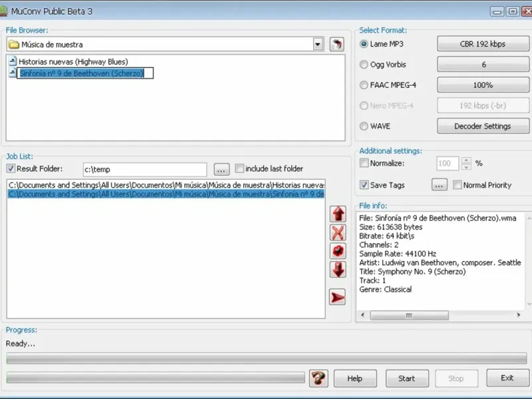Click the file info horizontal scrollbar thumb
The width and height of the screenshot is (532, 399).
pyautogui.click(x=409, y=315)
